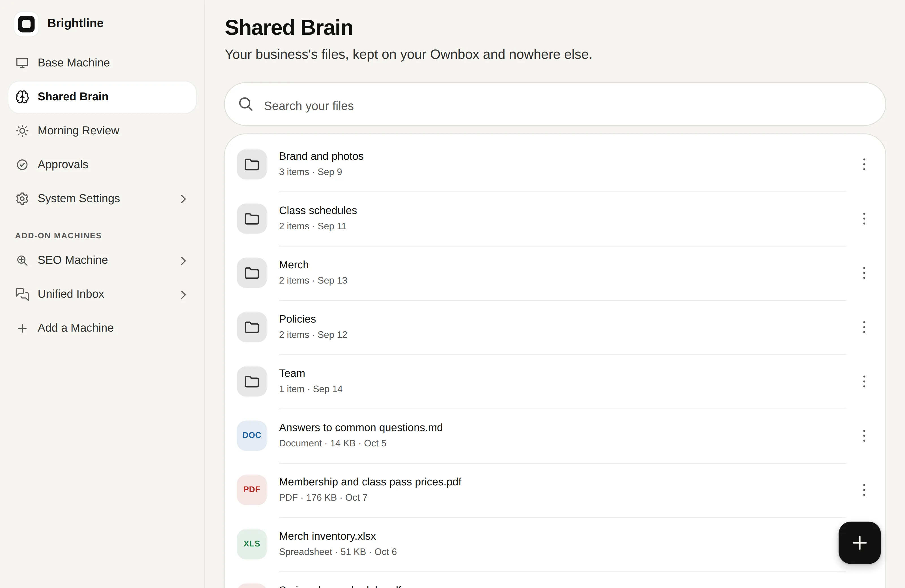The height and width of the screenshot is (588, 905).
Task: Open the Team folder name
Action: (x=292, y=374)
